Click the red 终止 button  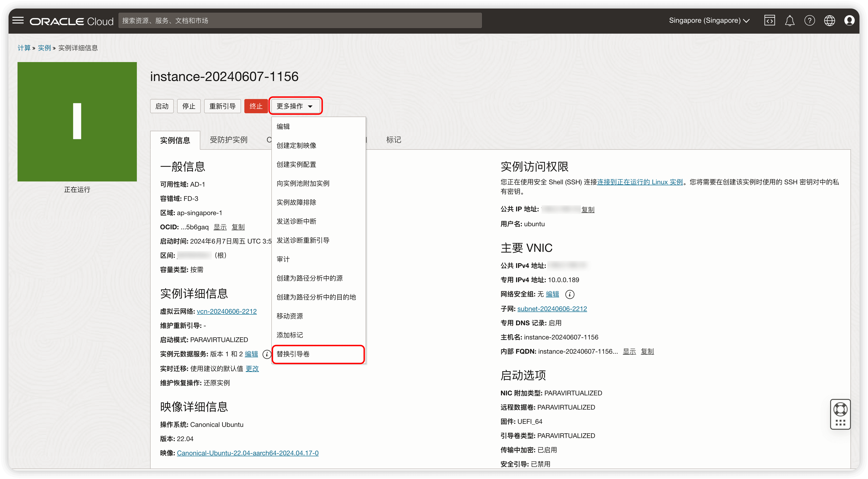[256, 106]
